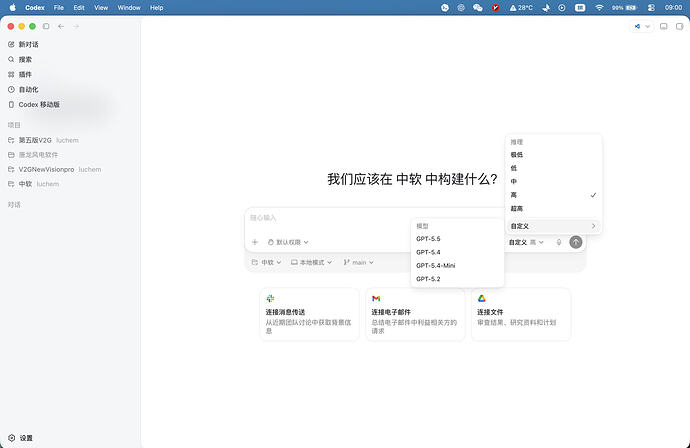Image resolution: width=690 pixels, height=448 pixels.
Task: Choose GPT-5.4-Mini from the model list
Action: (x=457, y=265)
